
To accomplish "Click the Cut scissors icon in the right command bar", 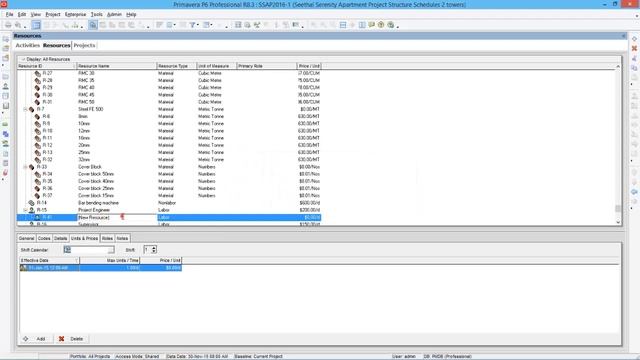I will (x=634, y=58).
